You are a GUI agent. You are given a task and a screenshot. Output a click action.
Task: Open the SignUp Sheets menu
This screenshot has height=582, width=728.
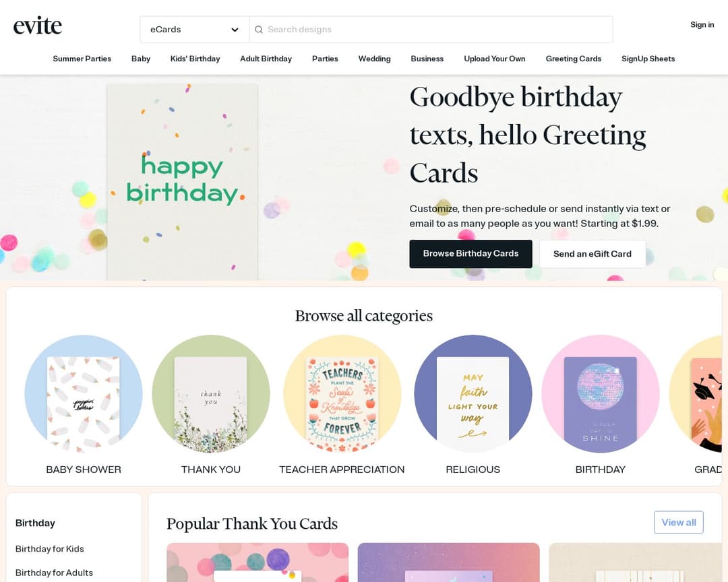click(x=648, y=59)
